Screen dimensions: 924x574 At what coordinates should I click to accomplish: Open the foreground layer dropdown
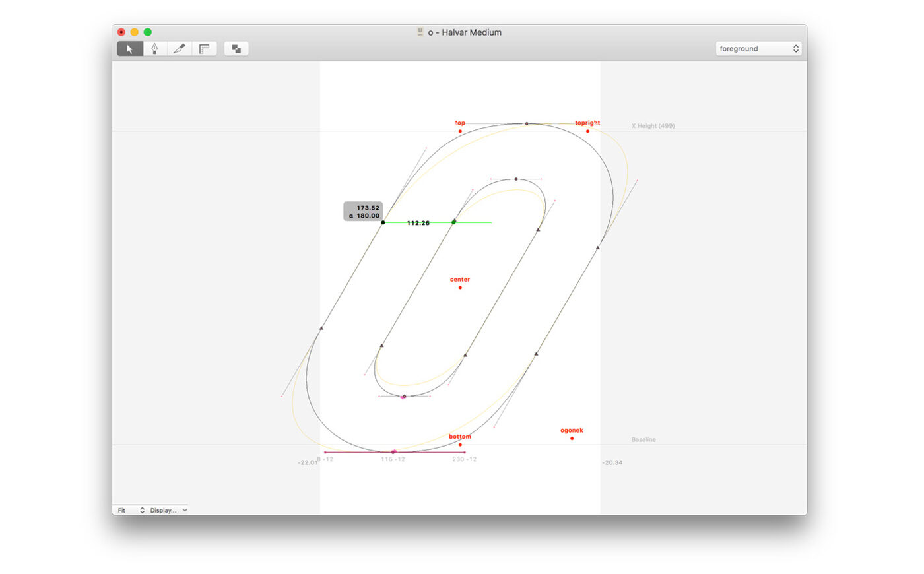[758, 49]
